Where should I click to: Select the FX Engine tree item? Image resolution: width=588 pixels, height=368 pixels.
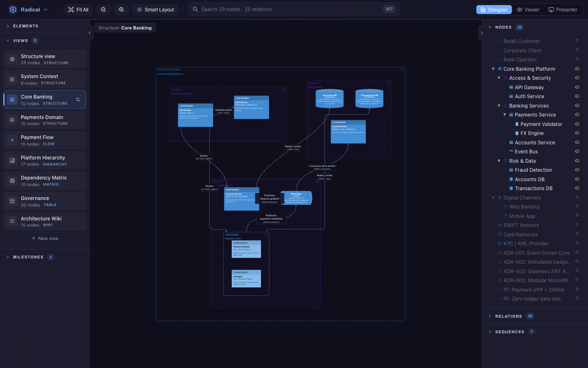[532, 133]
